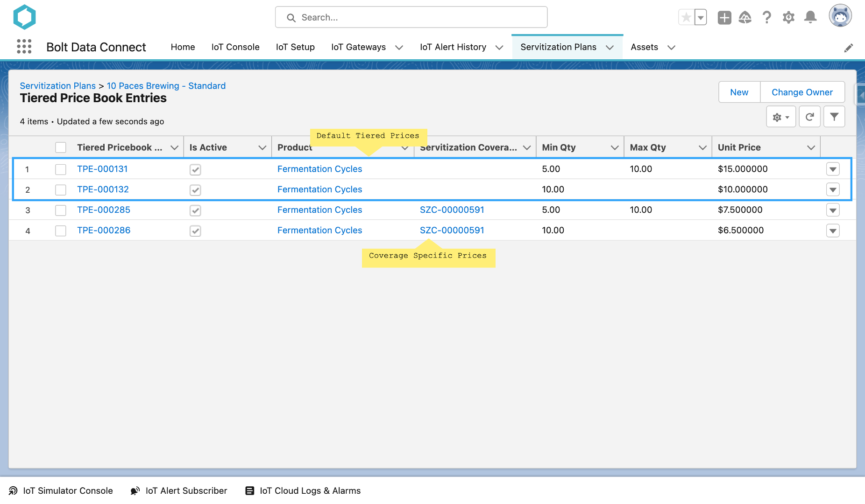Open list view controls gear

click(x=781, y=117)
